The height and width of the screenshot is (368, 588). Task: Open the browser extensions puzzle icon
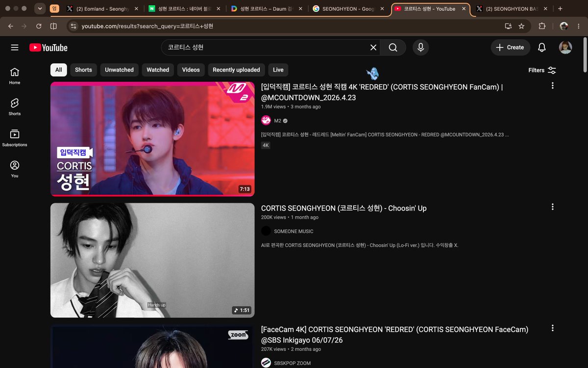coord(542,26)
